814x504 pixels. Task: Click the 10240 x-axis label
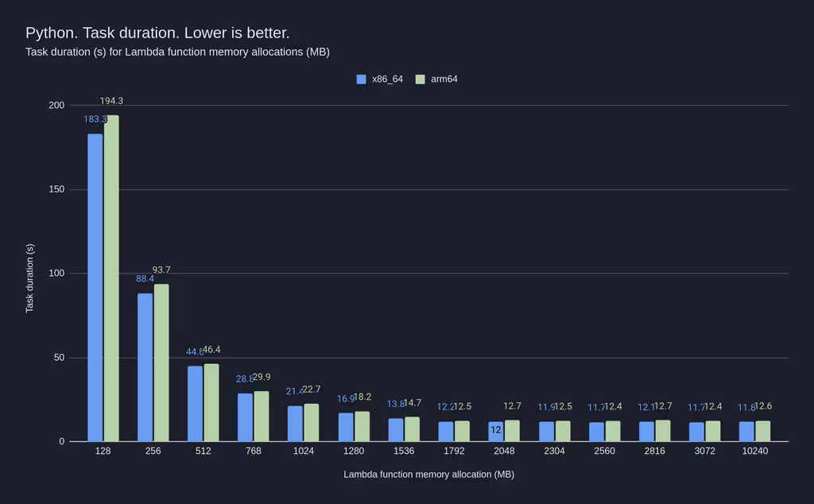coord(754,451)
